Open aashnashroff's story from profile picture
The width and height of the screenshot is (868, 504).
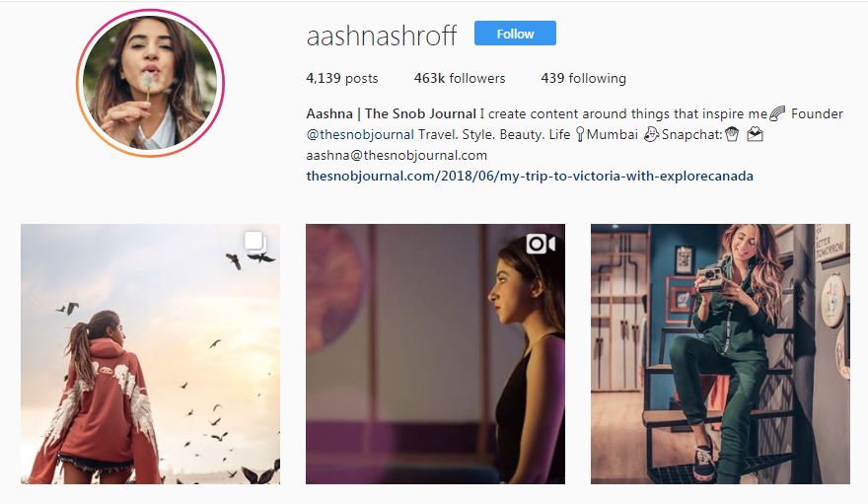pyautogui.click(x=150, y=83)
